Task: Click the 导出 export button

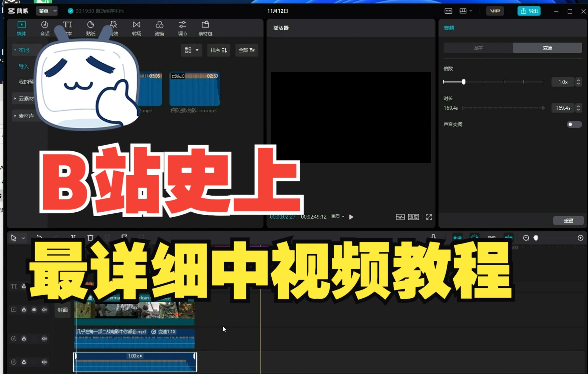Action: tap(529, 11)
